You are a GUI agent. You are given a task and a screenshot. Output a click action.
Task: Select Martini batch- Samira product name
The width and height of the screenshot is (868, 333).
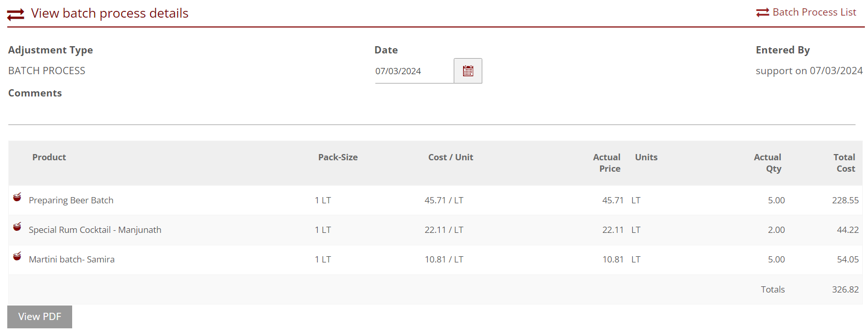click(72, 259)
